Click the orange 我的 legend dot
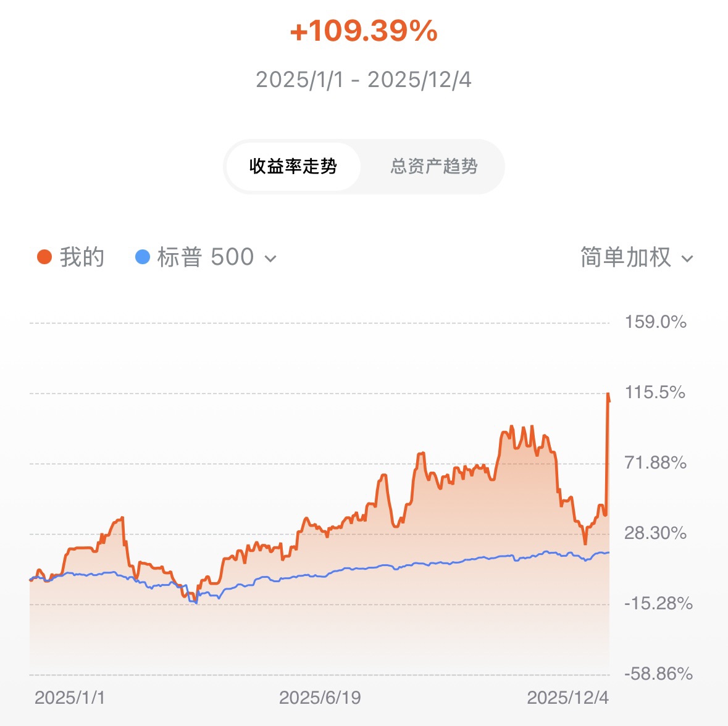728x726 pixels. click(x=44, y=257)
